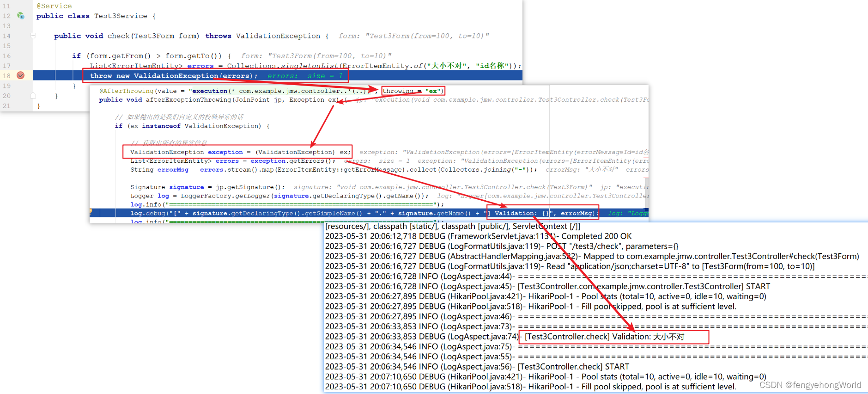Screen dimensions: 868x394
Task: Click the @Service annotation
Action: [54, 6]
